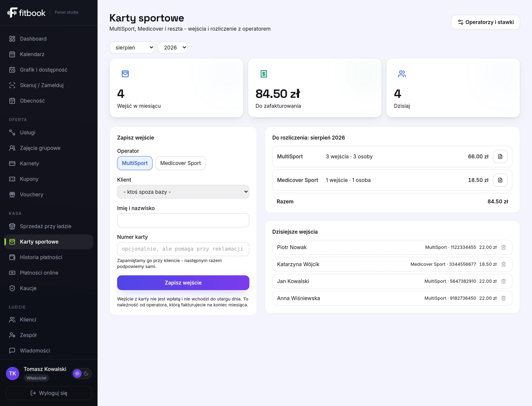Delete Katarzyna Wójcik's entry with trash icon
The height and width of the screenshot is (406, 532).
click(x=503, y=264)
